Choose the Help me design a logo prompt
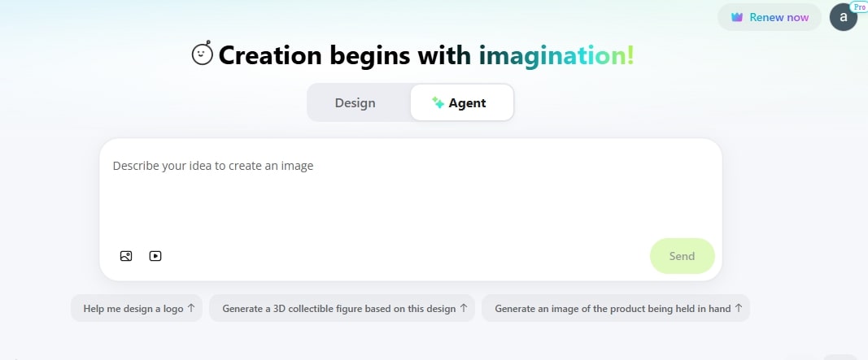868x360 pixels. click(137, 308)
